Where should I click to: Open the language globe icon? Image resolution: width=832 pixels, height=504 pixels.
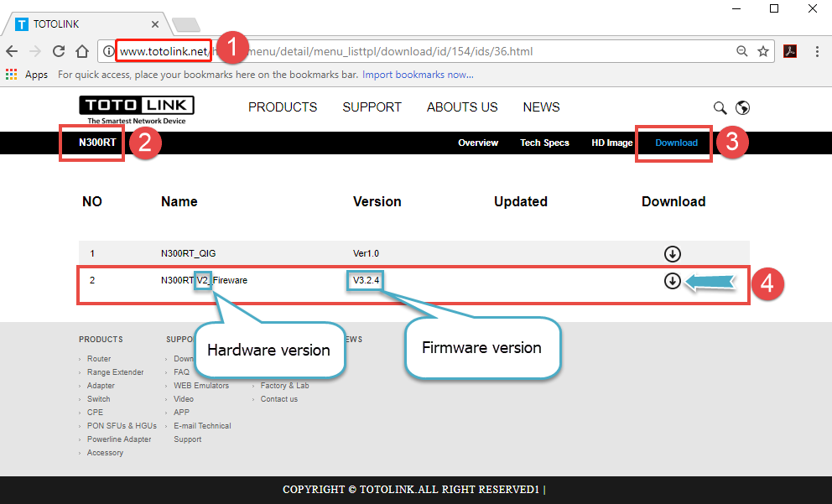point(742,107)
